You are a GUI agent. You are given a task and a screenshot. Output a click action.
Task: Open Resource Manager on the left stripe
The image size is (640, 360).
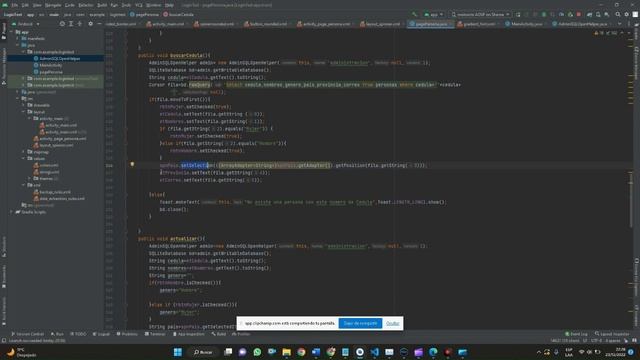click(4, 65)
